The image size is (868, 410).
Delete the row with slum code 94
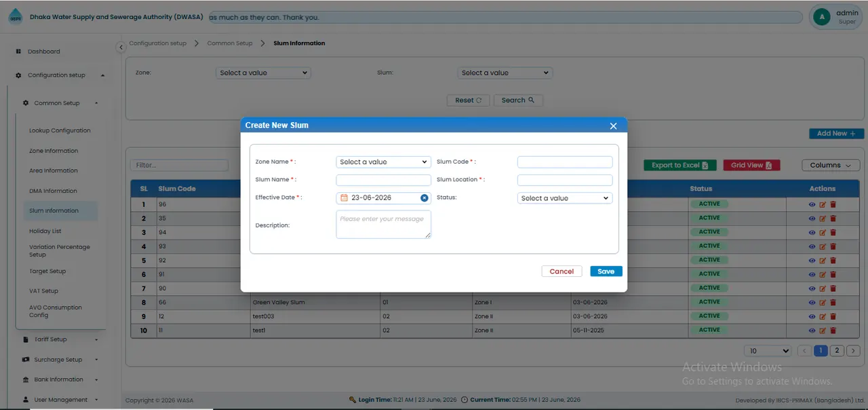tap(833, 232)
